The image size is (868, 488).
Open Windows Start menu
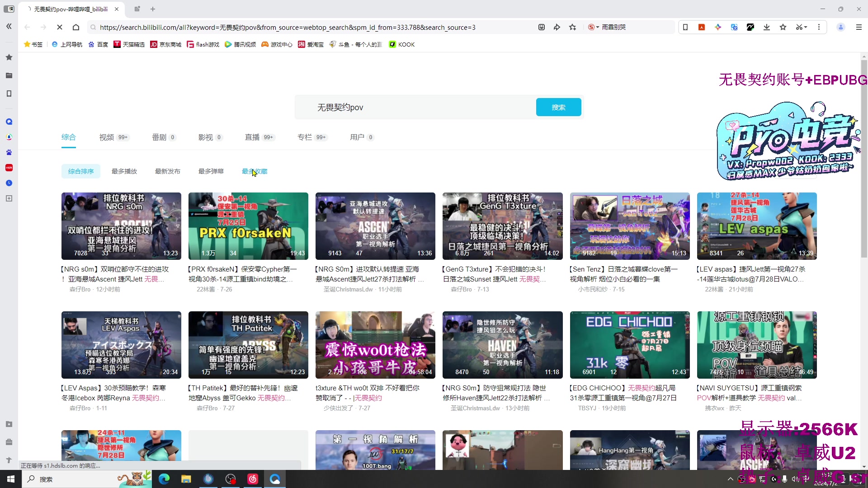pos(11,479)
